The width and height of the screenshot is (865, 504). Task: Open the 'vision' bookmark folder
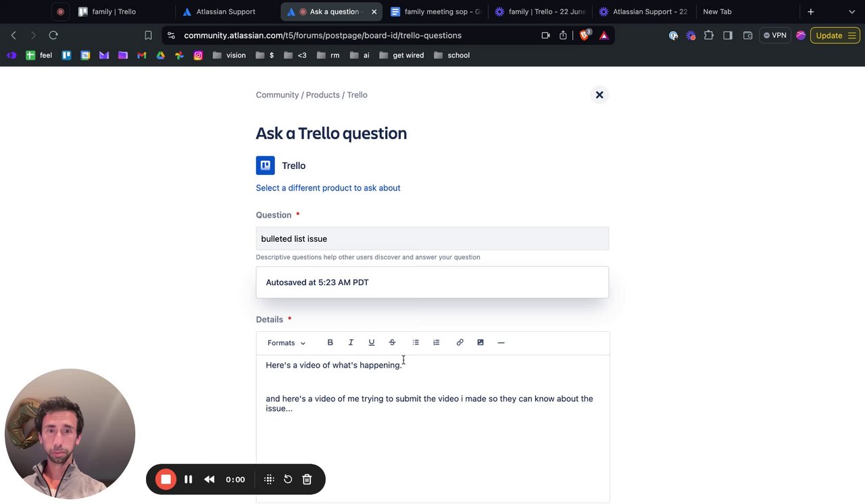pos(229,55)
